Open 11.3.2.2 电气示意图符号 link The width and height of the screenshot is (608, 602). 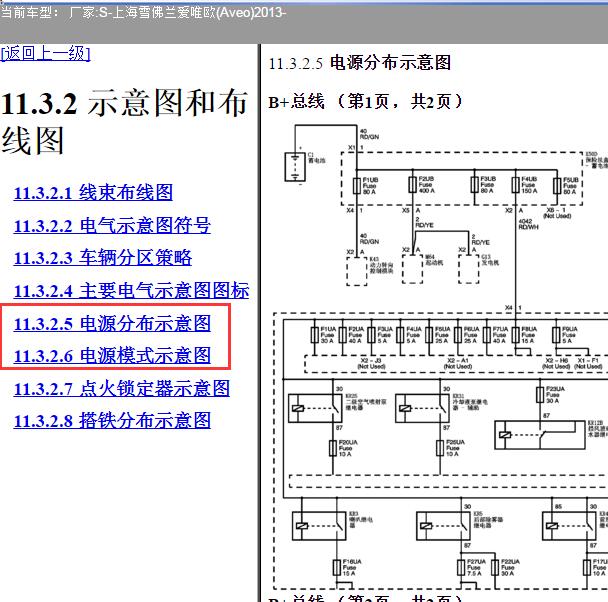pyautogui.click(x=112, y=226)
